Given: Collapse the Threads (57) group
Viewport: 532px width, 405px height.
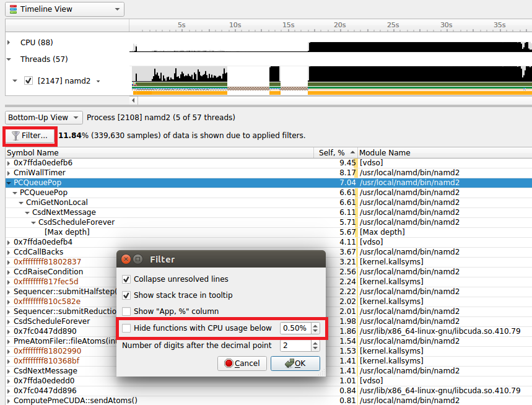Looking at the screenshot, I should 7,59.
